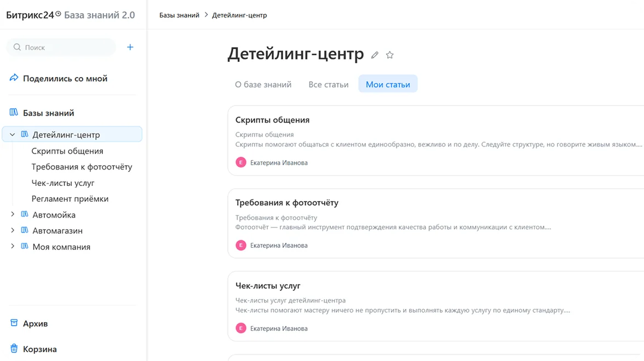Viewport: 644px width, 361px height.
Task: Open Требования к фотоотчёту article card title
Action: click(x=287, y=202)
